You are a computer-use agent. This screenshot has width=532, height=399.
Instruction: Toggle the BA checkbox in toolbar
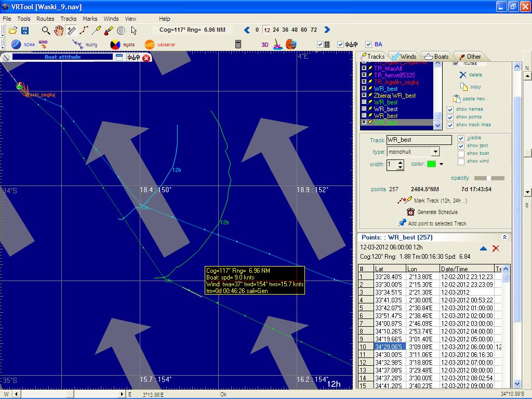(x=369, y=45)
